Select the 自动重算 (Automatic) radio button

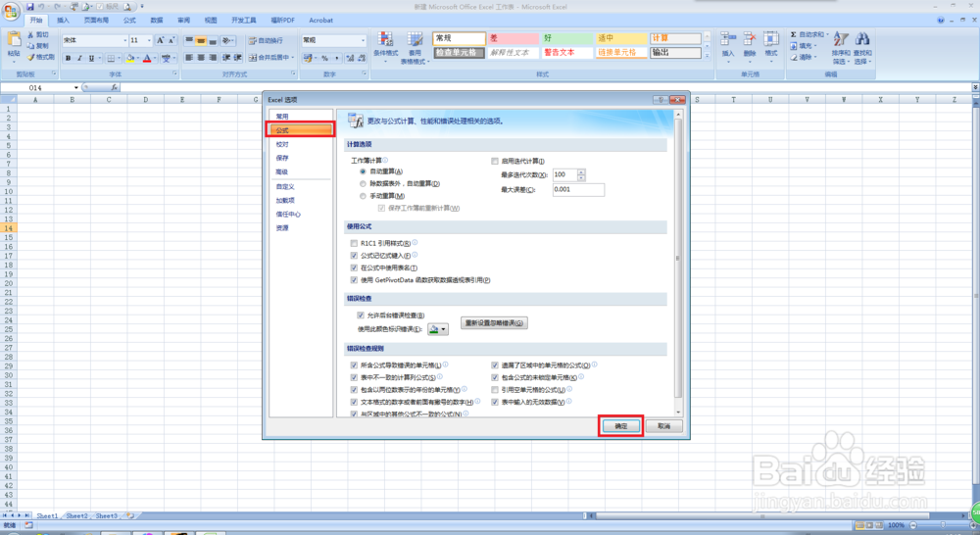[x=363, y=171]
